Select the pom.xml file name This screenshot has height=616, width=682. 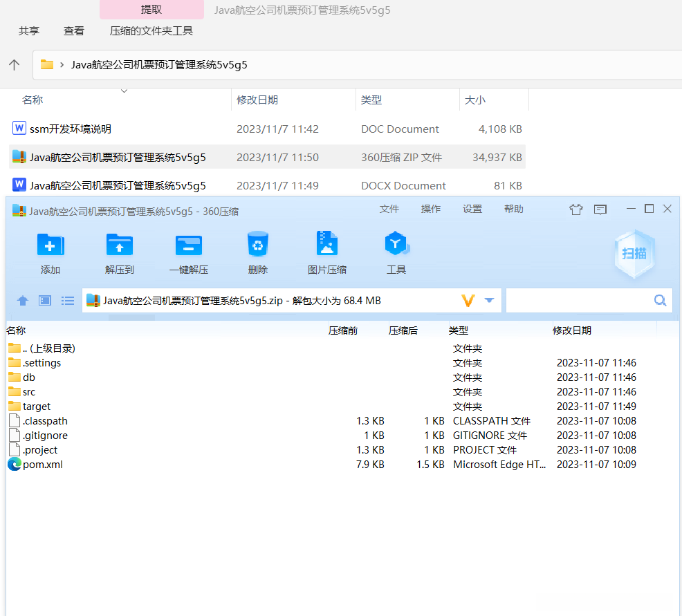point(43,465)
